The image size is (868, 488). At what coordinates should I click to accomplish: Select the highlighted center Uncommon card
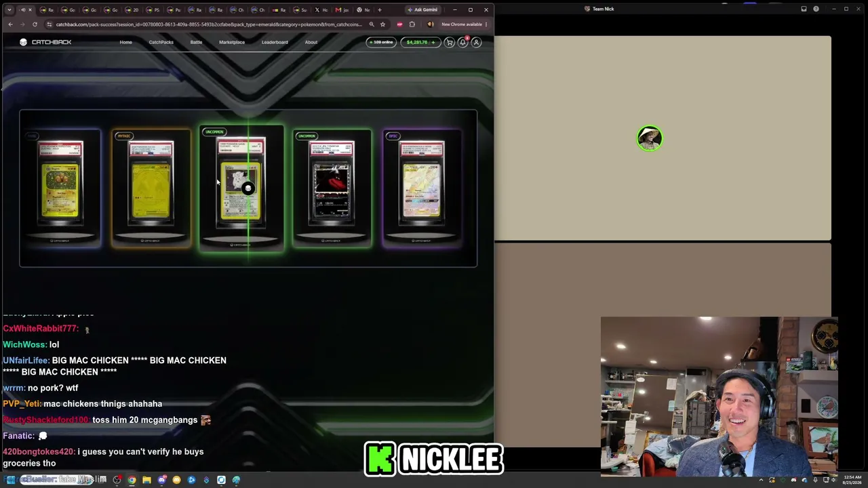(241, 188)
